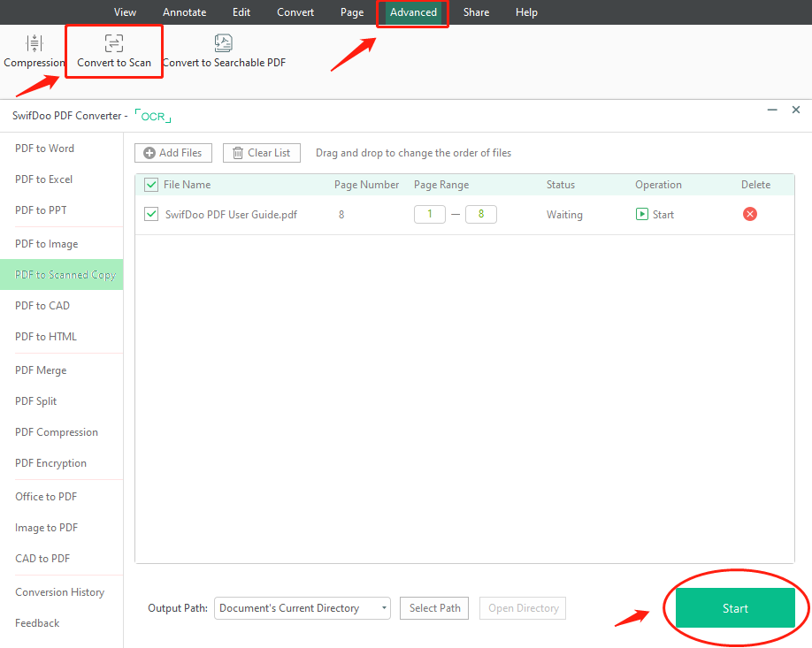Click the Operation column header
The height and width of the screenshot is (648, 812).
click(x=658, y=185)
